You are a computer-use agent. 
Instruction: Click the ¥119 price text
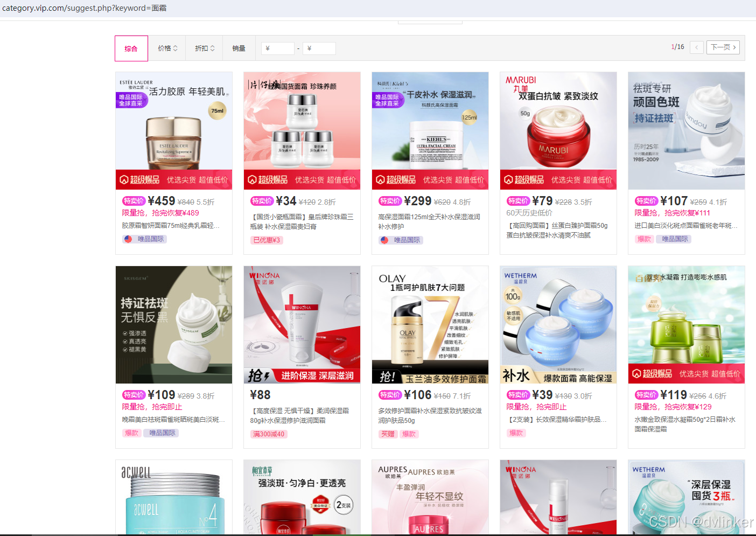coord(674,395)
